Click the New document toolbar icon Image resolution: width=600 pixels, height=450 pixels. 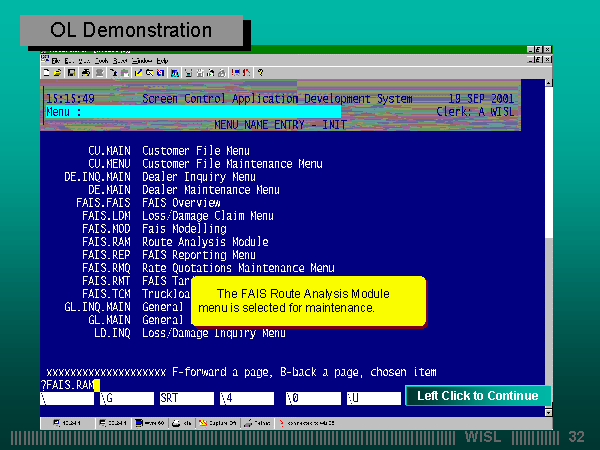tap(46, 73)
